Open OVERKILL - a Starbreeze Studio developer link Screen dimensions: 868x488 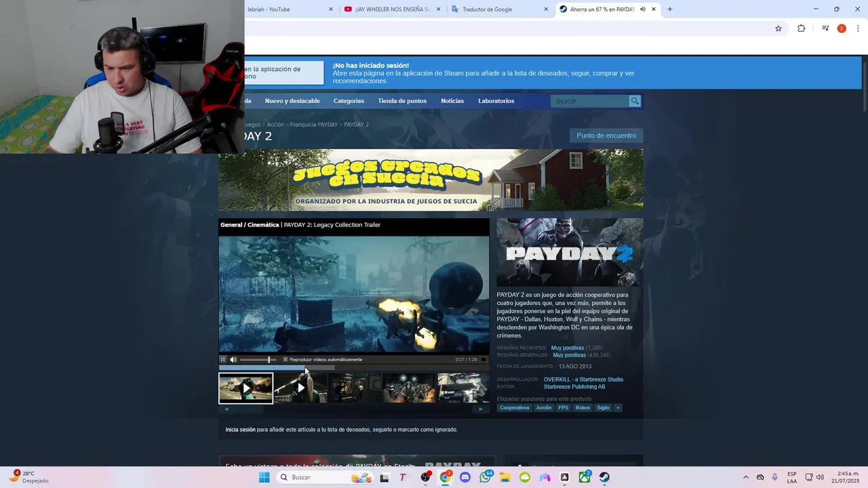point(584,380)
